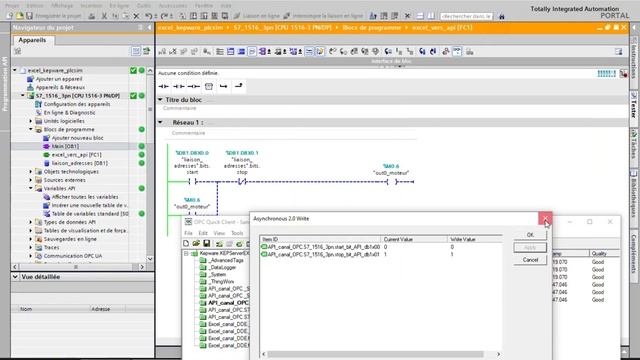Insert an empty box instruction

(x=209, y=86)
